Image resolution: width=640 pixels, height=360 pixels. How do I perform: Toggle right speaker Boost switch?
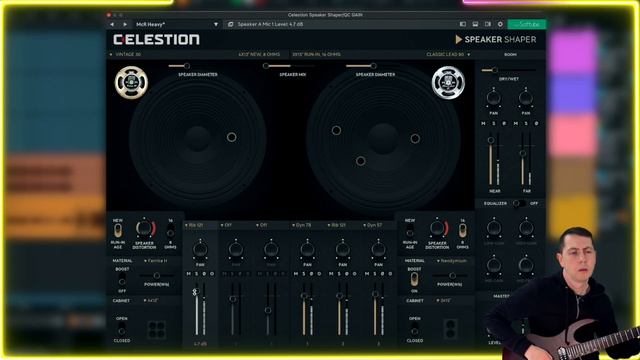point(414,280)
